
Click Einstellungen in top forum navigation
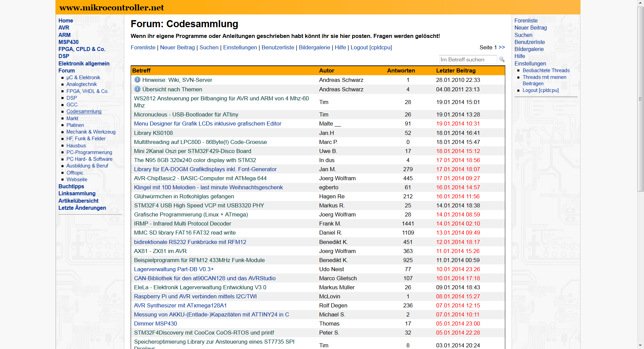pyautogui.click(x=240, y=47)
